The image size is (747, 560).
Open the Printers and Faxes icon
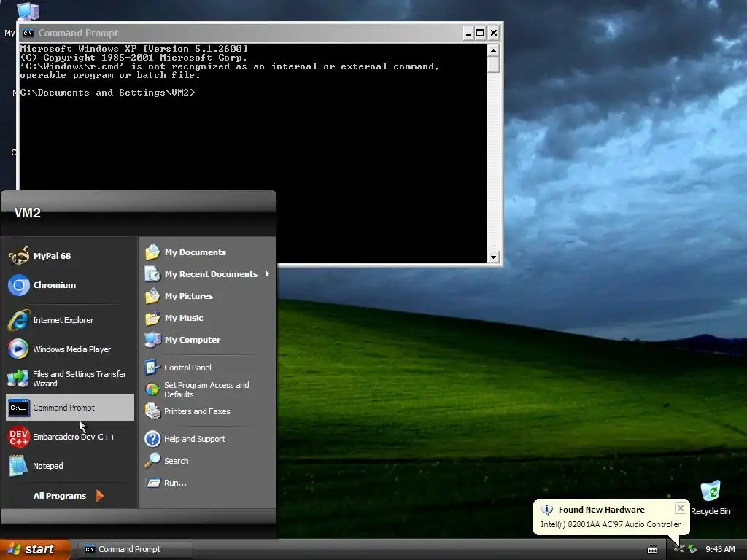pyautogui.click(x=152, y=411)
